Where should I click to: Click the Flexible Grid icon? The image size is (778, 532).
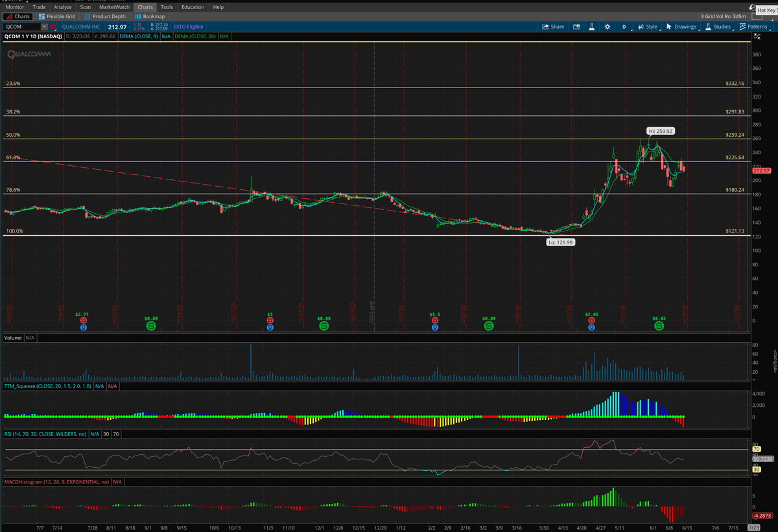41,16
